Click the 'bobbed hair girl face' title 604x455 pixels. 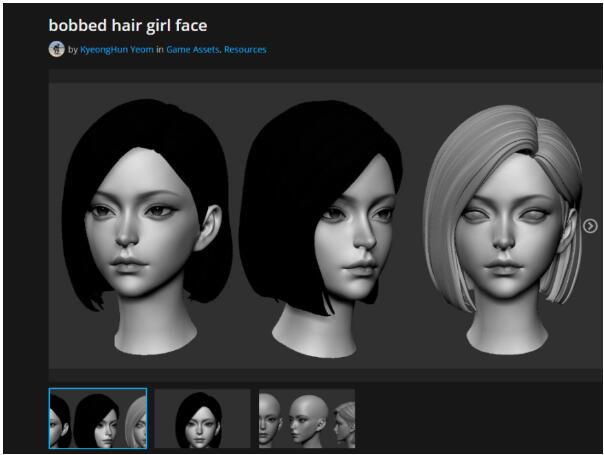(128, 25)
